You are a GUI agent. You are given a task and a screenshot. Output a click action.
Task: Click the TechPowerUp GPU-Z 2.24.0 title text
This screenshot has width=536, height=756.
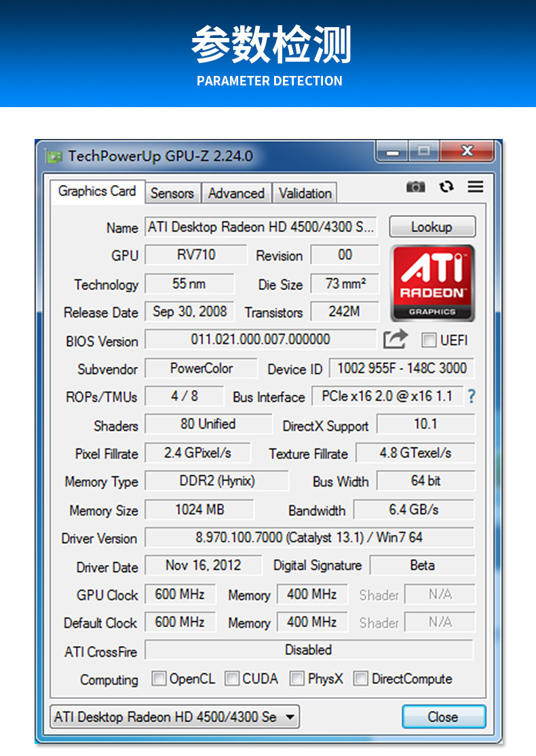pyautogui.click(x=161, y=156)
